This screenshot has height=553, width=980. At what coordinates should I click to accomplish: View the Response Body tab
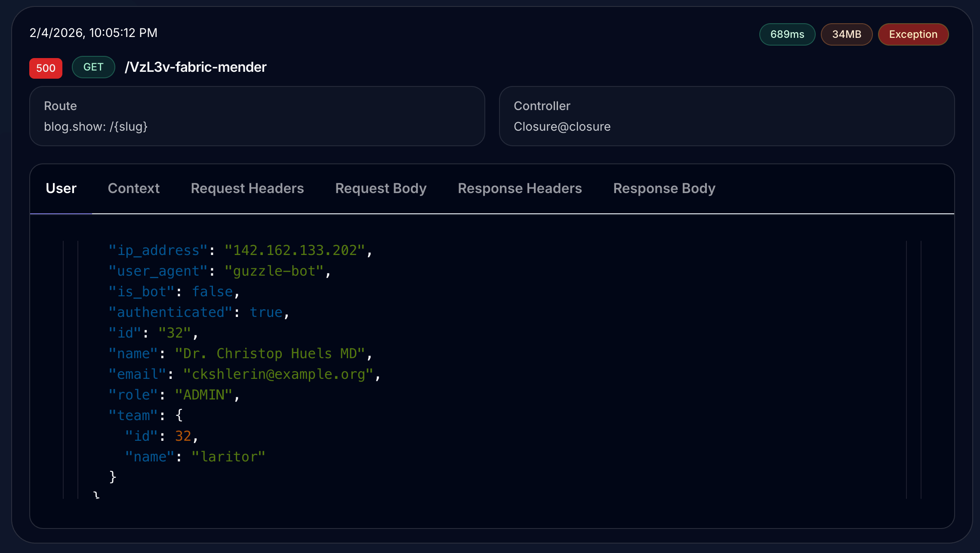(664, 188)
